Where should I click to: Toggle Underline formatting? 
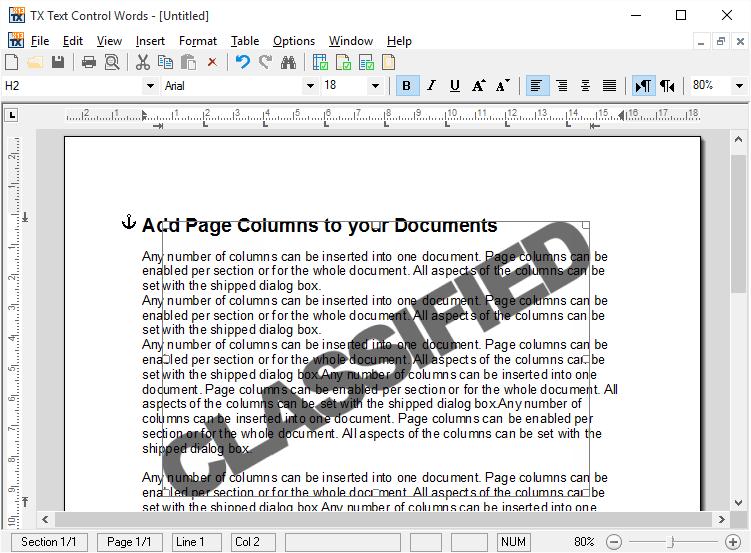(x=455, y=86)
